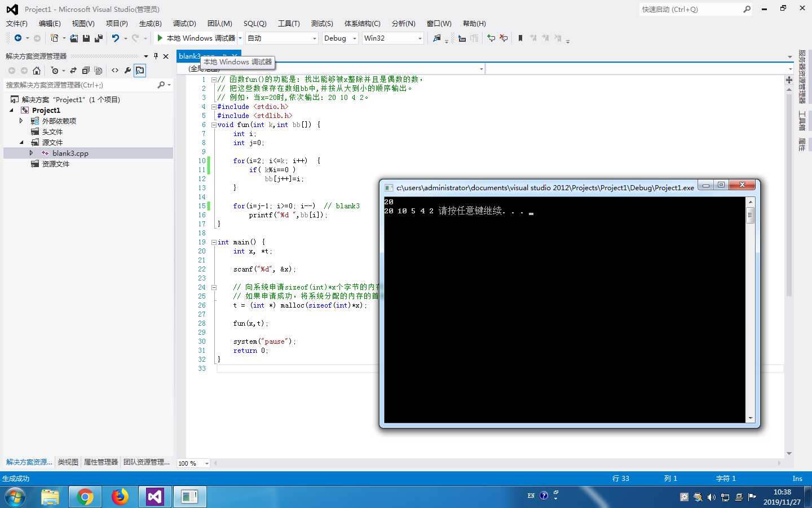Viewport: 812px width, 508px height.
Task: Open the Chrome taskbar icon
Action: 85,497
